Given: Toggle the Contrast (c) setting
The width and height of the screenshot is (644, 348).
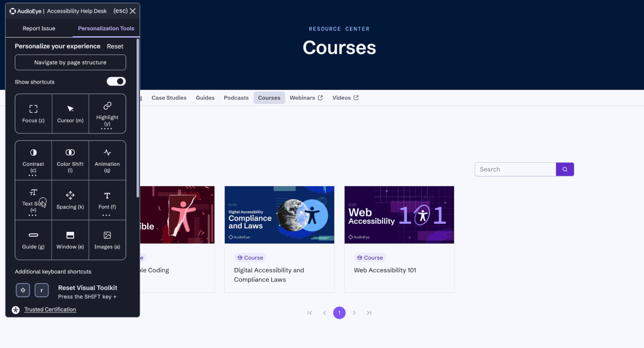Looking at the screenshot, I should point(33,160).
